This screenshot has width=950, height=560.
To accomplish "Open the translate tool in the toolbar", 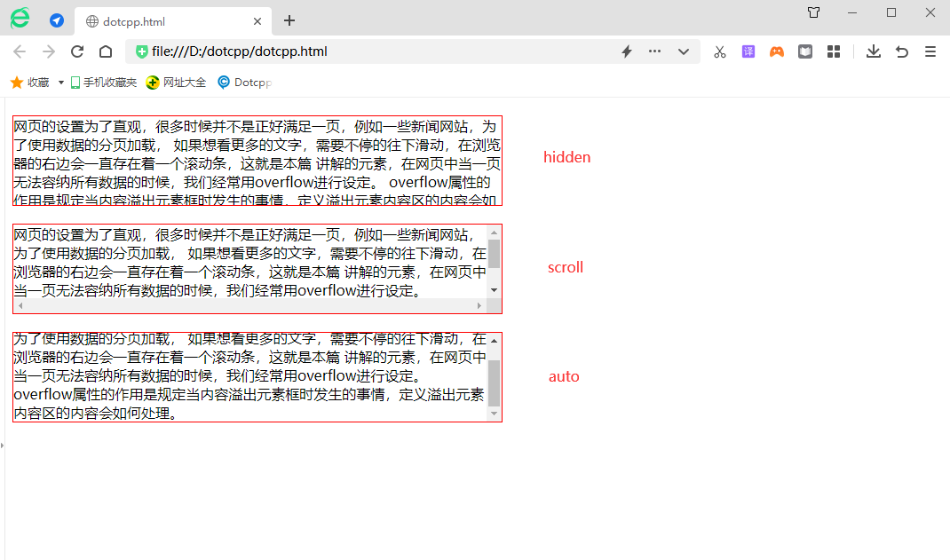I will [748, 51].
